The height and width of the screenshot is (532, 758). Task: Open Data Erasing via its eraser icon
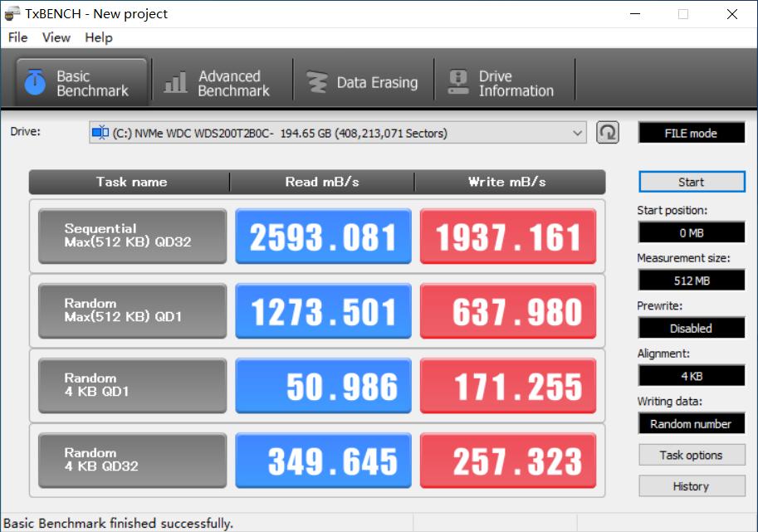[x=315, y=81]
